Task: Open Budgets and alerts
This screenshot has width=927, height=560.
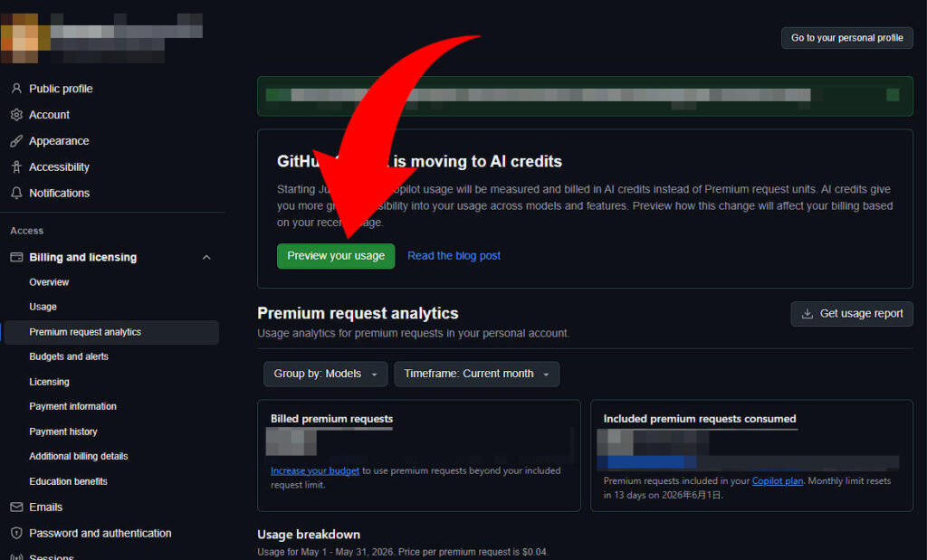Action: pyautogui.click(x=69, y=356)
